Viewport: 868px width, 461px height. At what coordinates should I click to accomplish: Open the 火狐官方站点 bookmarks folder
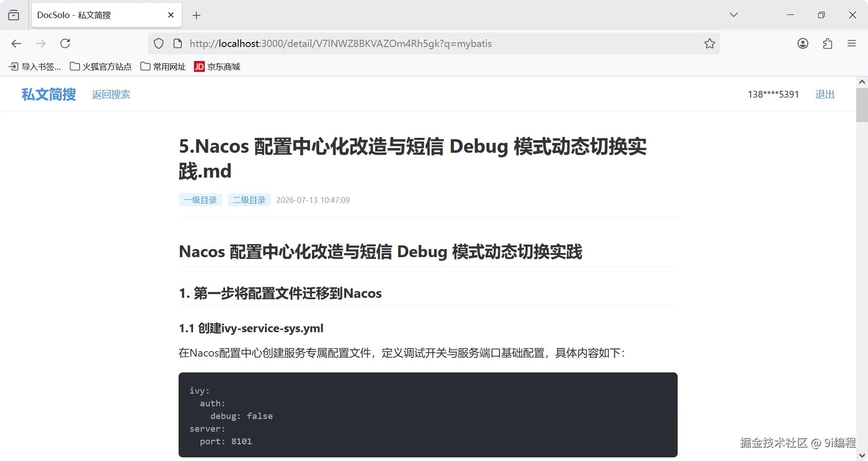[x=100, y=67]
